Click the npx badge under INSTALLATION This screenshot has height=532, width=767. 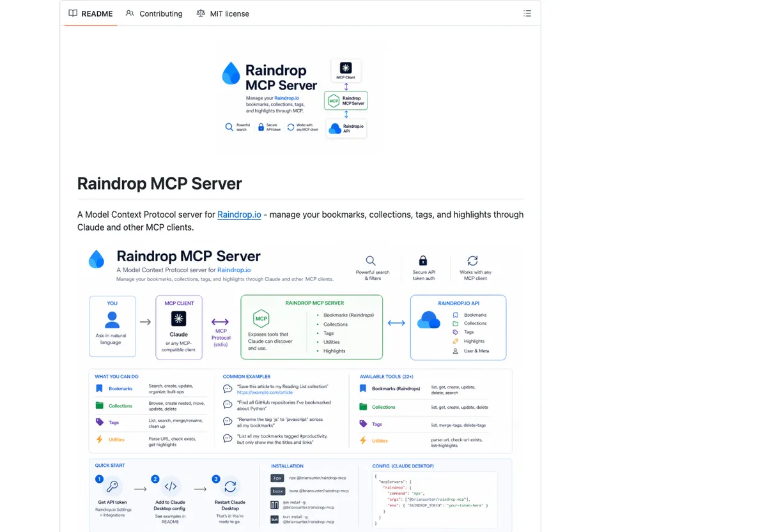[277, 478]
